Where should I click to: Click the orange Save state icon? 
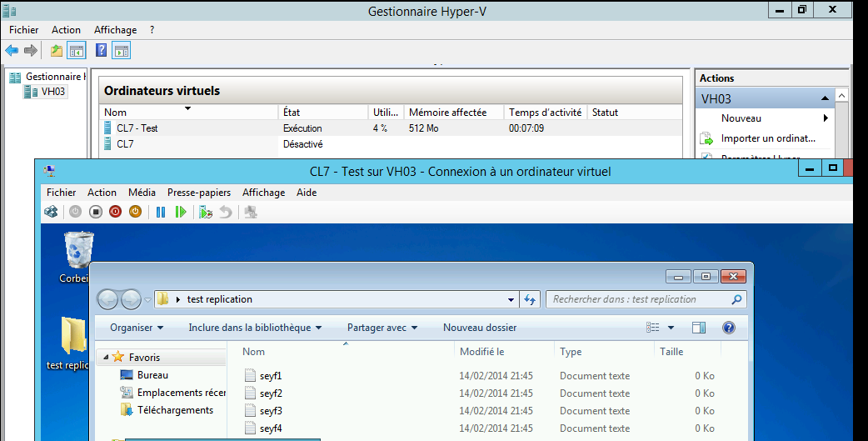pyautogui.click(x=135, y=212)
